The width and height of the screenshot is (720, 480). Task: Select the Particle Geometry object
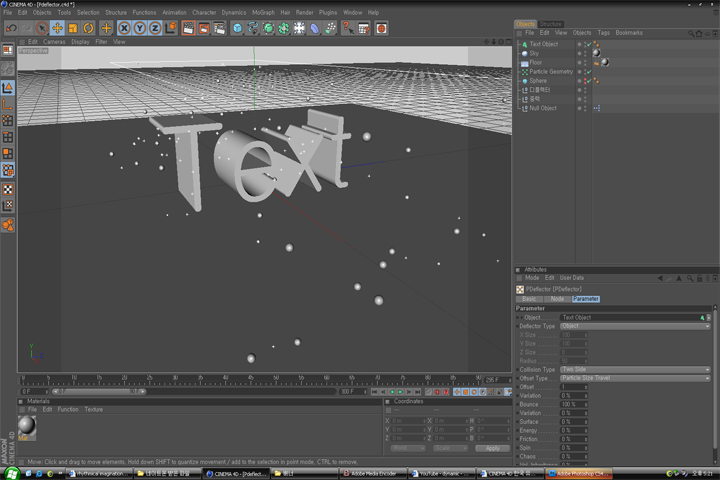pyautogui.click(x=551, y=72)
